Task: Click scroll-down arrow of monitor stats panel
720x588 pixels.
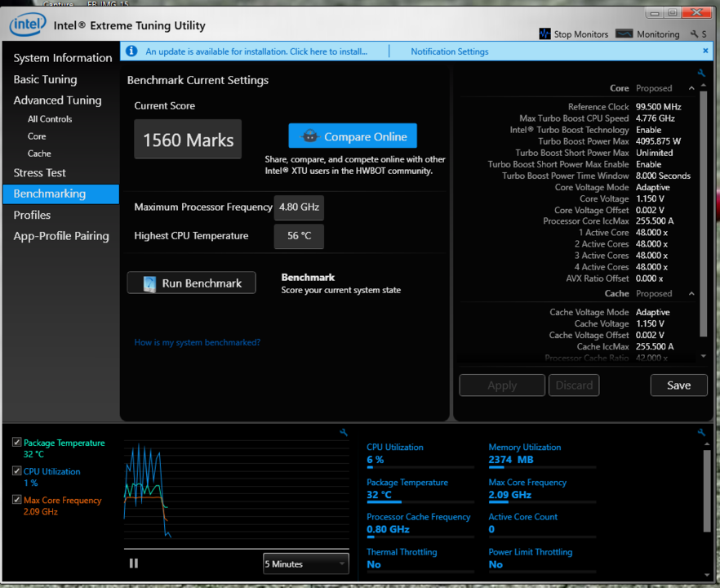Action: [x=707, y=575]
